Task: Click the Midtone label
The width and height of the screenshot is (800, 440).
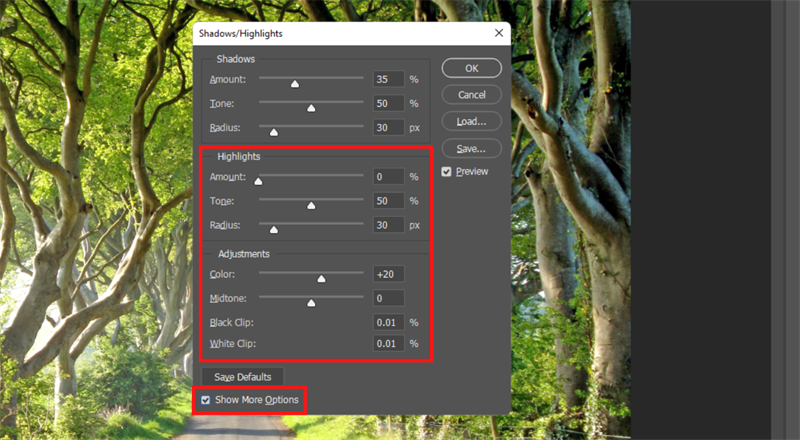Action: click(228, 298)
